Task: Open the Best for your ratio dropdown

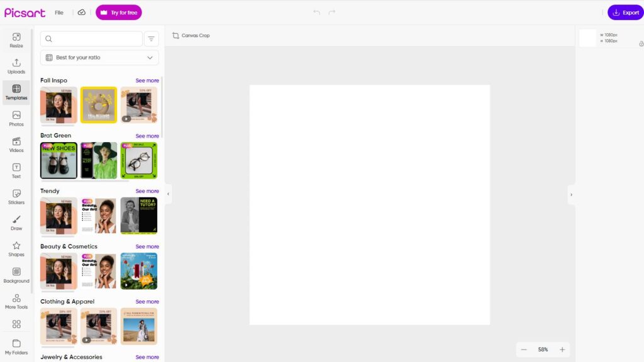Action: point(99,57)
